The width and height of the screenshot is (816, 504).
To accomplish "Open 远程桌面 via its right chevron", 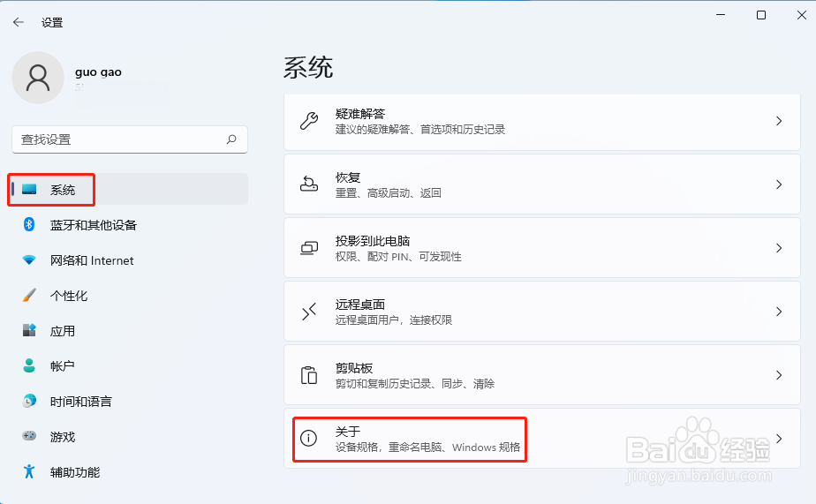I will pos(779,312).
